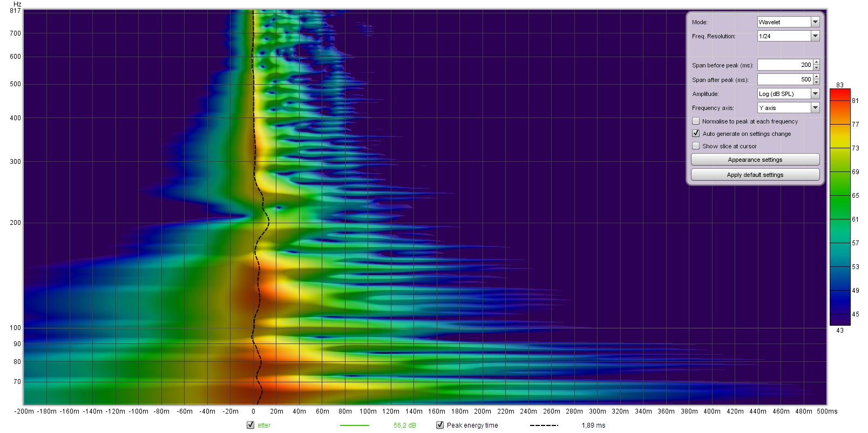
Task: Click the -200m label on time axis
Action: 24,411
